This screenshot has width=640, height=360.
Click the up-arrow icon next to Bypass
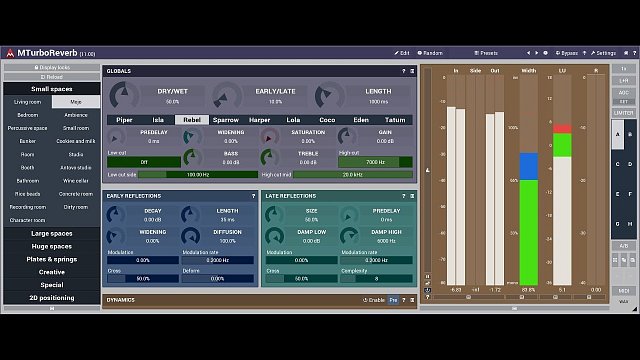(x=584, y=53)
